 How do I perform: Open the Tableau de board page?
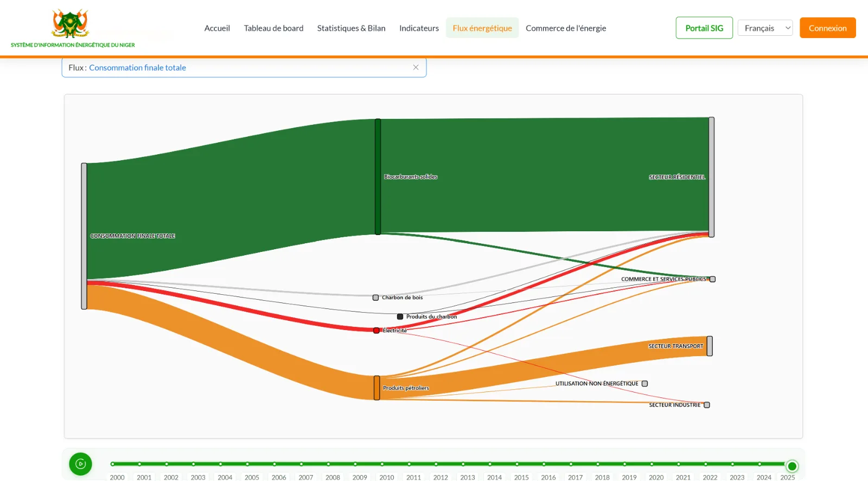[273, 28]
